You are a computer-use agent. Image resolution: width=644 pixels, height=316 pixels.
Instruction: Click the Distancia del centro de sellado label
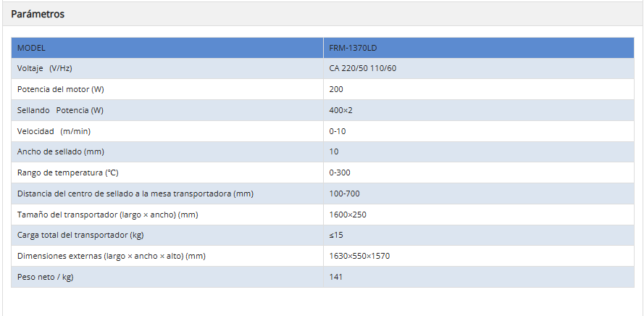(x=135, y=194)
